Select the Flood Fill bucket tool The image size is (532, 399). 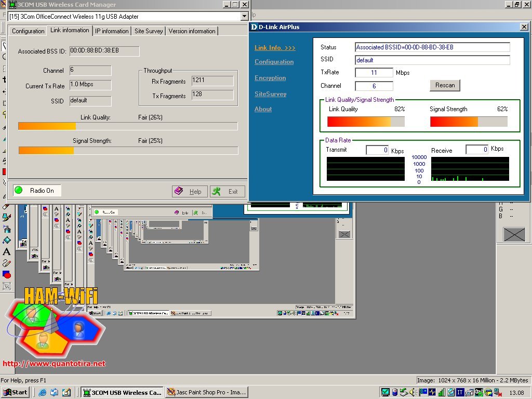[7, 240]
